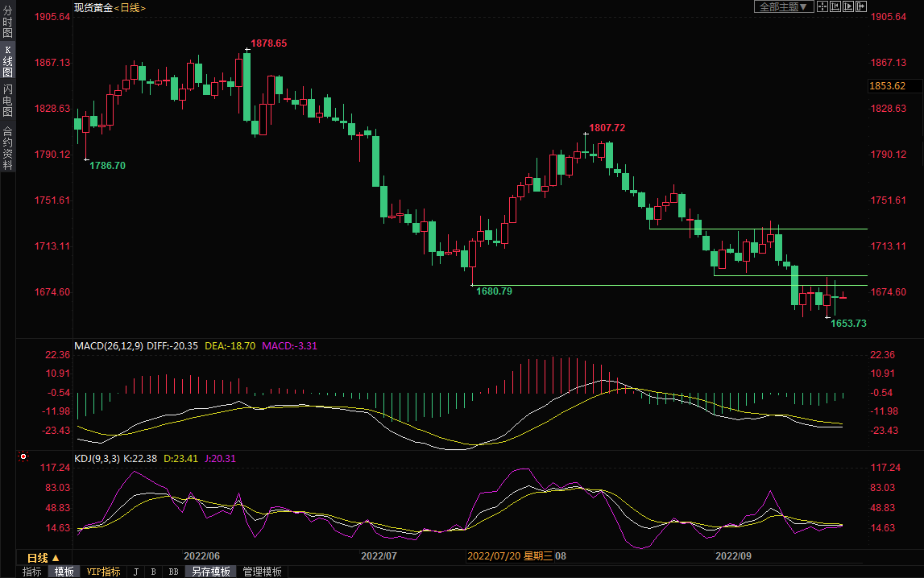The image size is (924, 578).
Task: Toggle the BB indicator button
Action: tap(173, 572)
